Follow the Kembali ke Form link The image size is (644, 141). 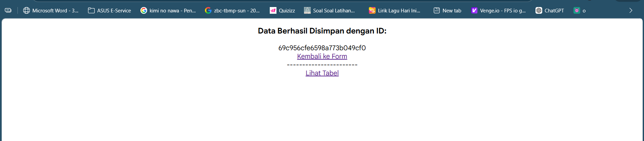(x=322, y=56)
